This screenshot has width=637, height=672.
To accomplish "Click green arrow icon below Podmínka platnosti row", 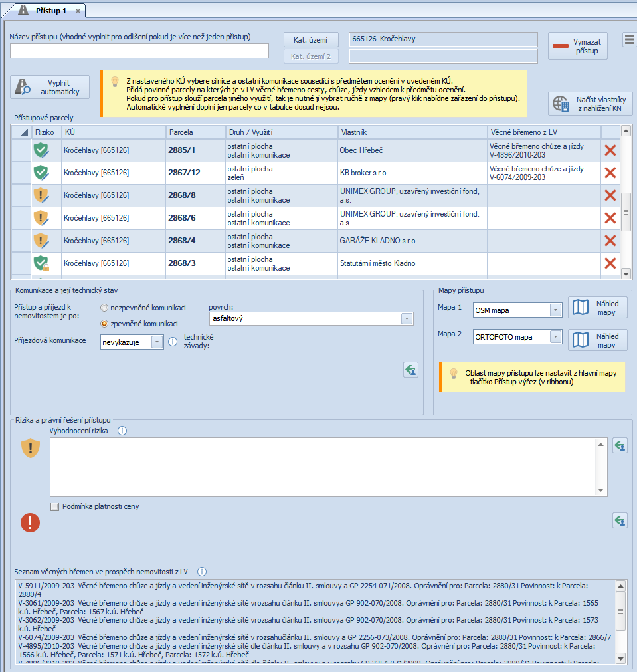I will click(620, 520).
